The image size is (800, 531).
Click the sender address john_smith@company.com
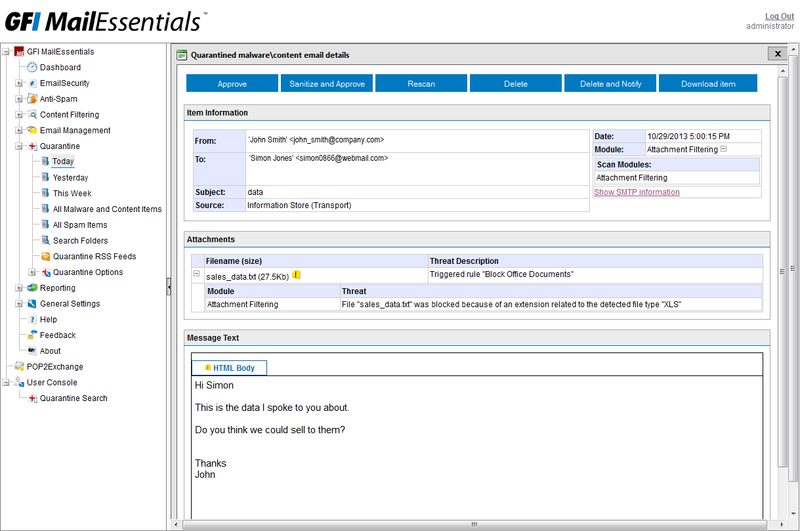coord(337,140)
